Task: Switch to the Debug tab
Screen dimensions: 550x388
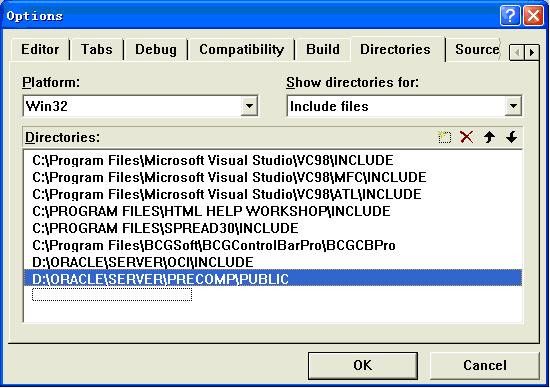Action: (156, 49)
